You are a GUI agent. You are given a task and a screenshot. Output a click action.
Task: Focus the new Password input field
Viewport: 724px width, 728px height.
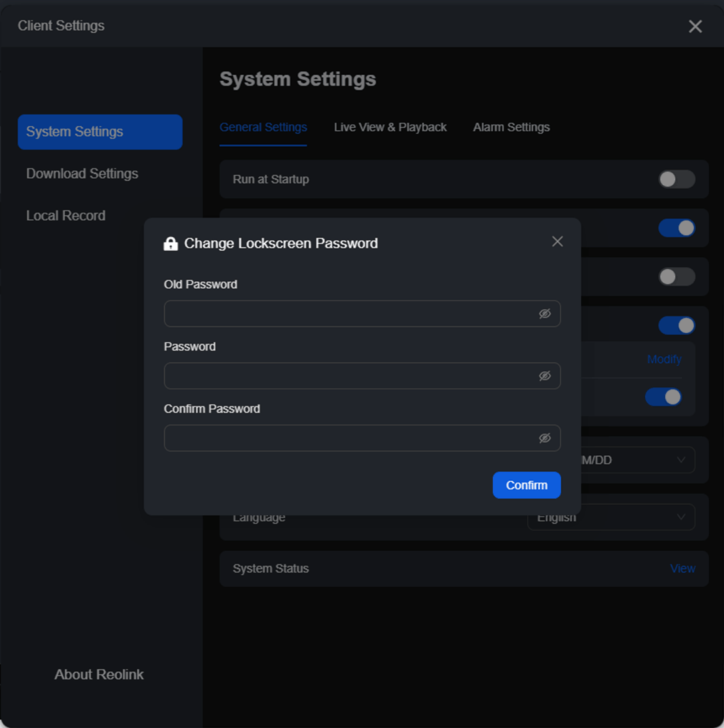click(x=362, y=376)
